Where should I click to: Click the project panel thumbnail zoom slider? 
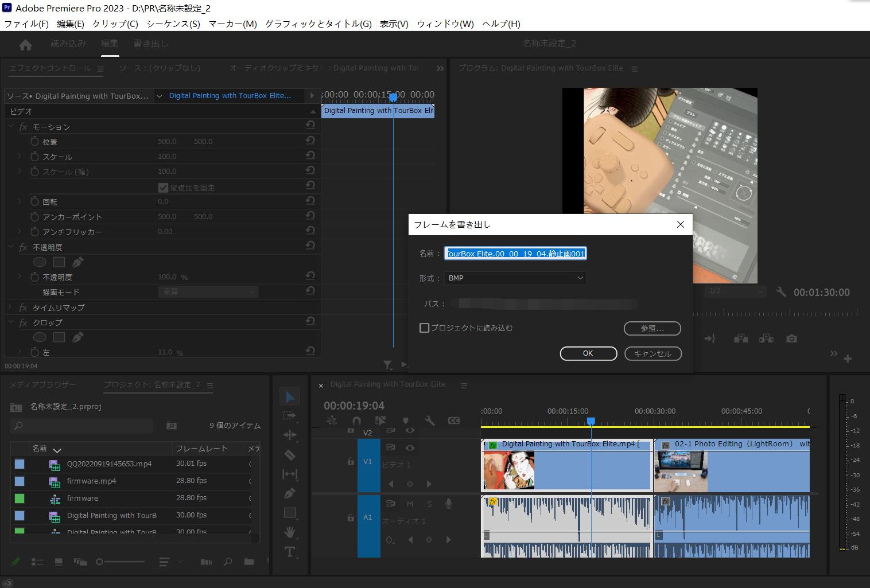(120, 562)
